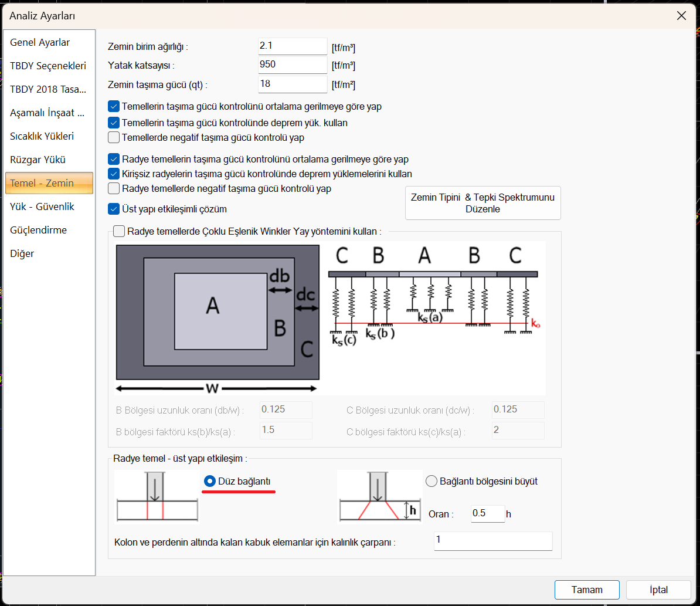This screenshot has height=606, width=700.
Task: Click the Zemin birim ağırlığı field
Action: [x=292, y=46]
